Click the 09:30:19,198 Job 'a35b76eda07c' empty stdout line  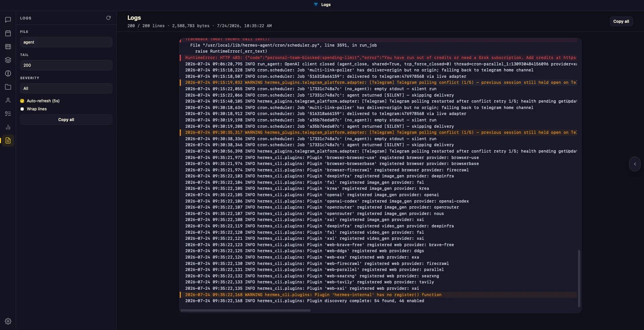(x=311, y=120)
